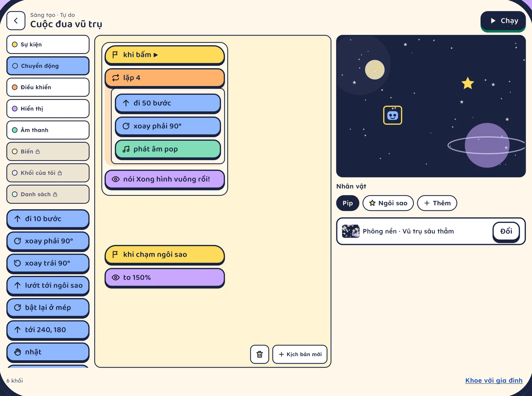Add a character with 'Thêm'

437,203
